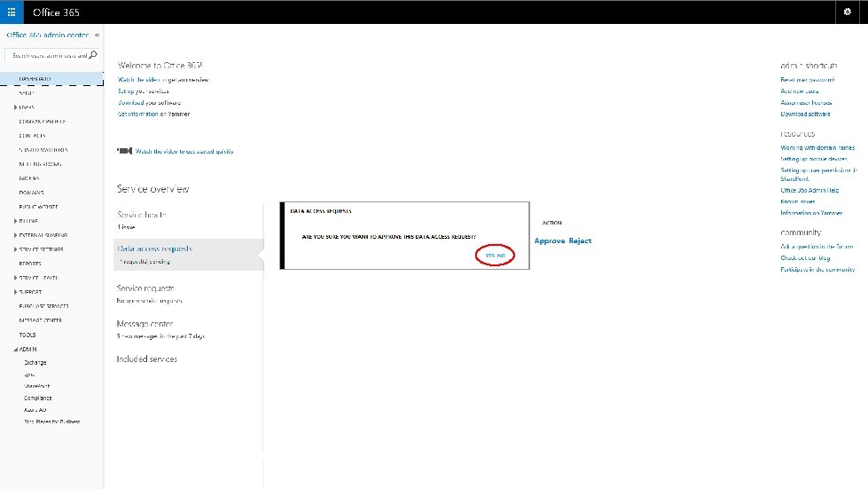
Task: Open Known issues resource link
Action: coord(798,201)
